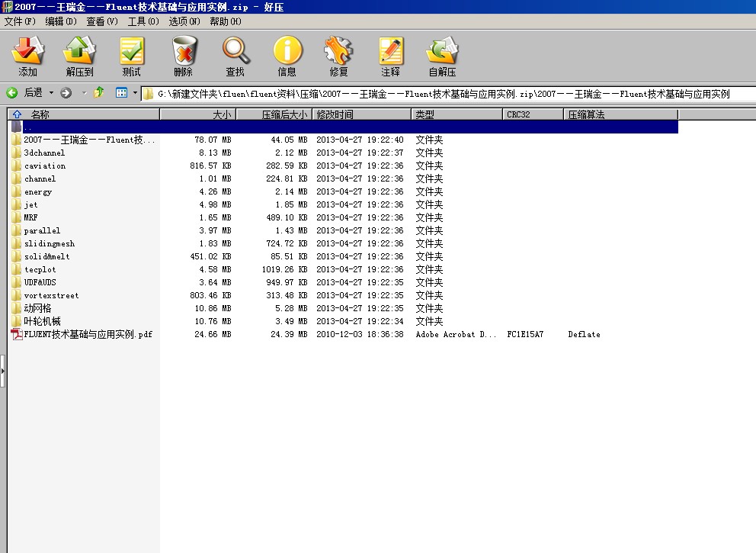Expand the forward button history dropdown

84,93
